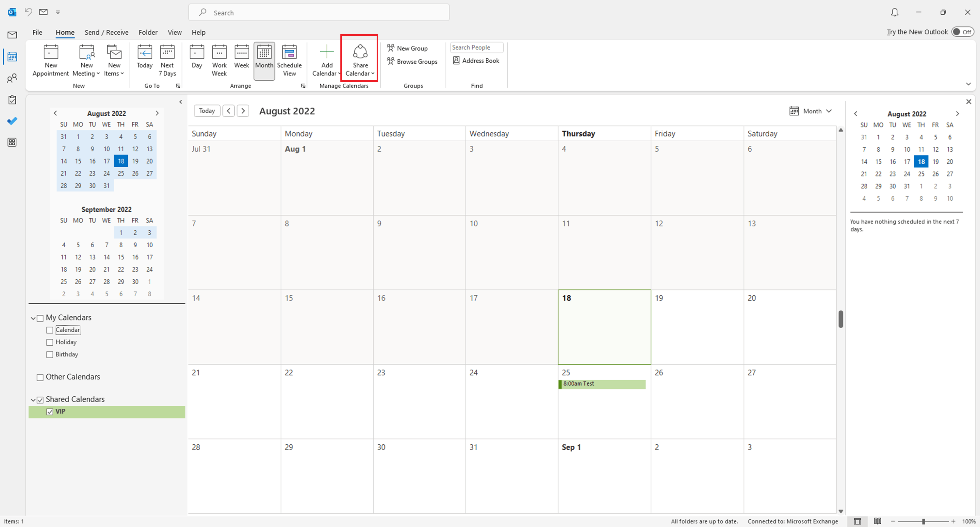The image size is (980, 527).
Task: Click the Today button in calendar
Action: tap(207, 110)
